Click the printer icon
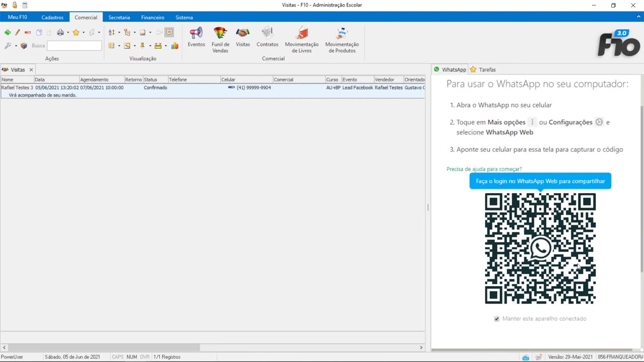Viewport: 644px width, 362px height. coord(60,32)
